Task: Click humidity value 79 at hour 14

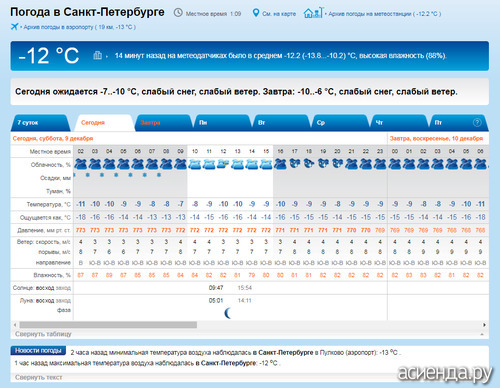Action: [x=252, y=275]
